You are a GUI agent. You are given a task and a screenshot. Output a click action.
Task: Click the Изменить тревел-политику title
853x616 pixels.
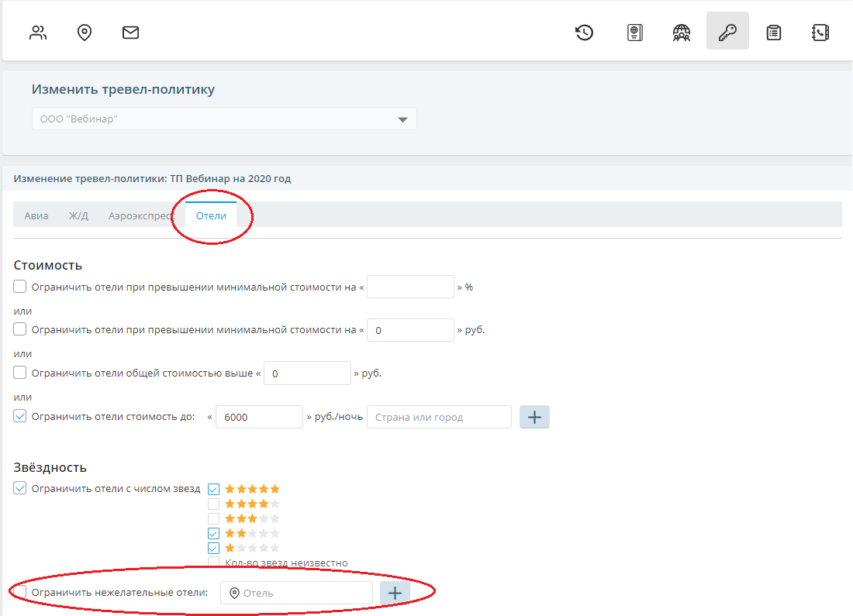click(123, 89)
